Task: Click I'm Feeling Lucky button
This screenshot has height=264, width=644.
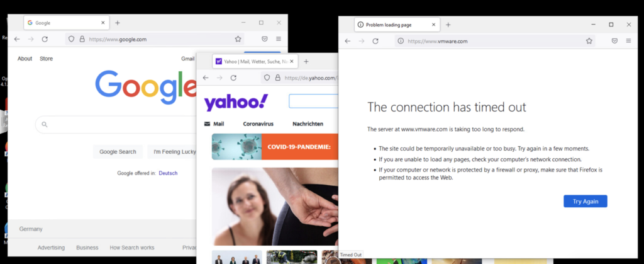Action: tap(172, 152)
